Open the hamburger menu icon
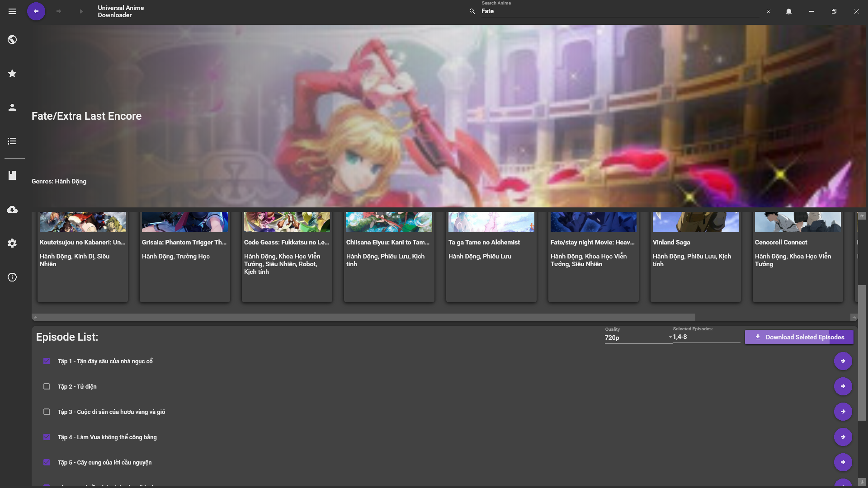Screen dimensions: 868x488 [12, 11]
